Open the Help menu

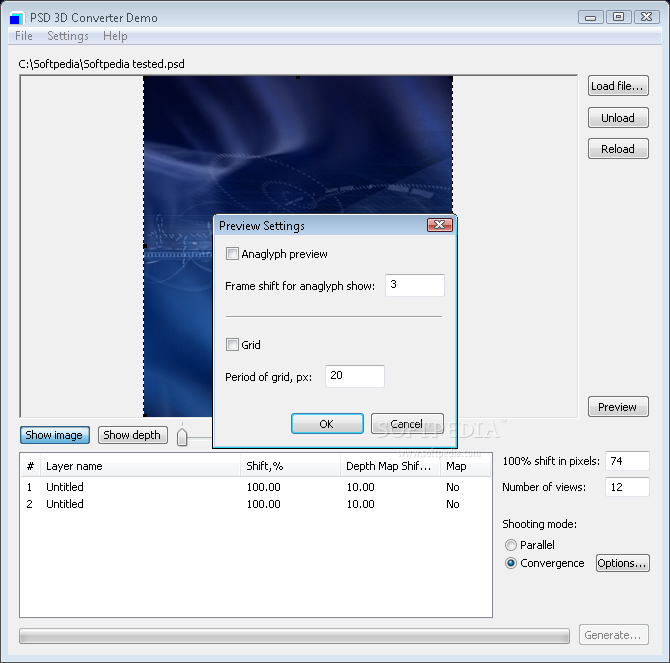point(115,36)
